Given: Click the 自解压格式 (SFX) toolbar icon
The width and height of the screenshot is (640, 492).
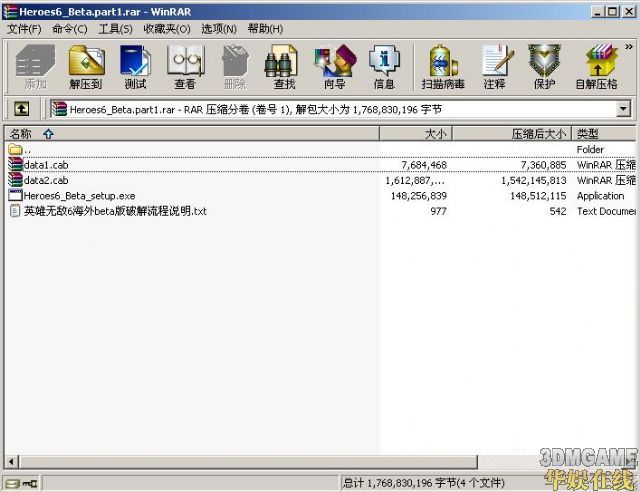Looking at the screenshot, I should coord(596,67).
